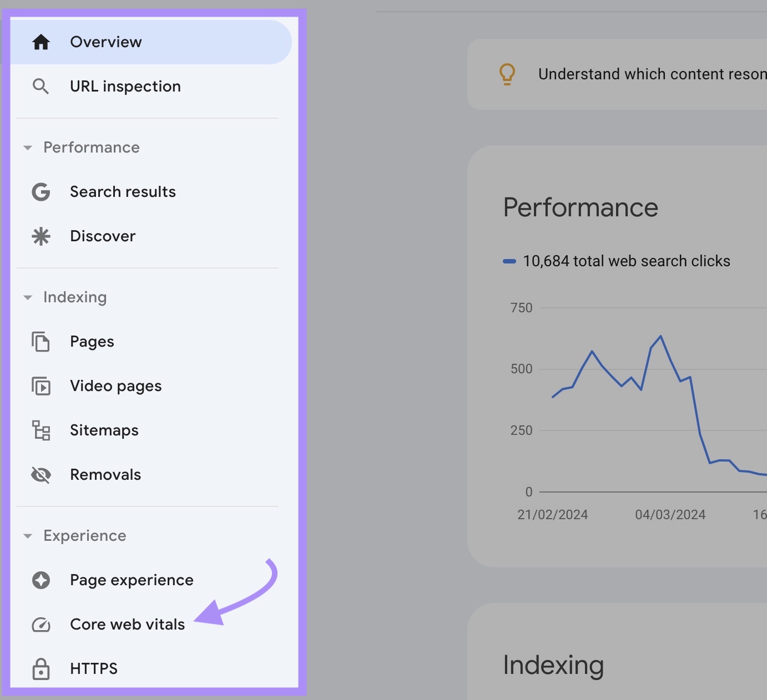This screenshot has height=700, width=767.
Task: Select the Search results icon with the G logo
Action: pyautogui.click(x=41, y=191)
